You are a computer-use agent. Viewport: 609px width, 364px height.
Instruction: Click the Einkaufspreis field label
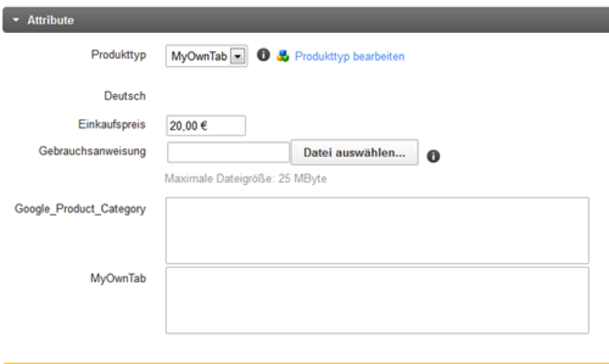pyautogui.click(x=112, y=124)
